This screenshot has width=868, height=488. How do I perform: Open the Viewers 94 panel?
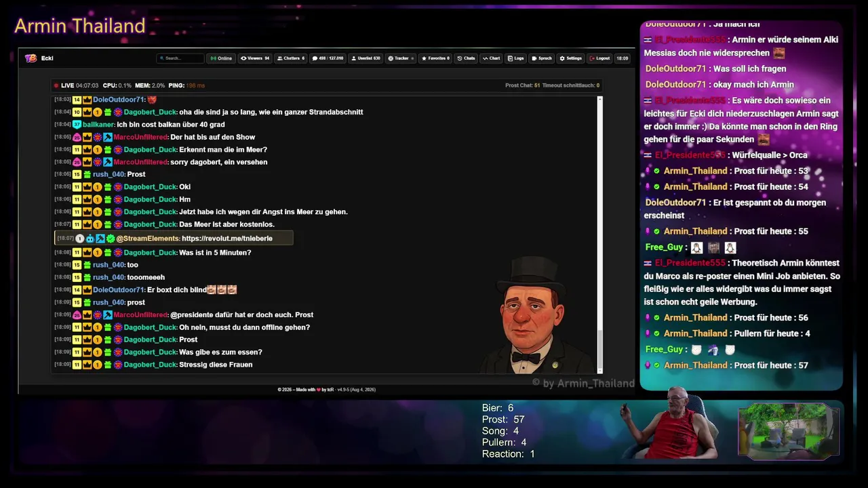pyautogui.click(x=255, y=58)
